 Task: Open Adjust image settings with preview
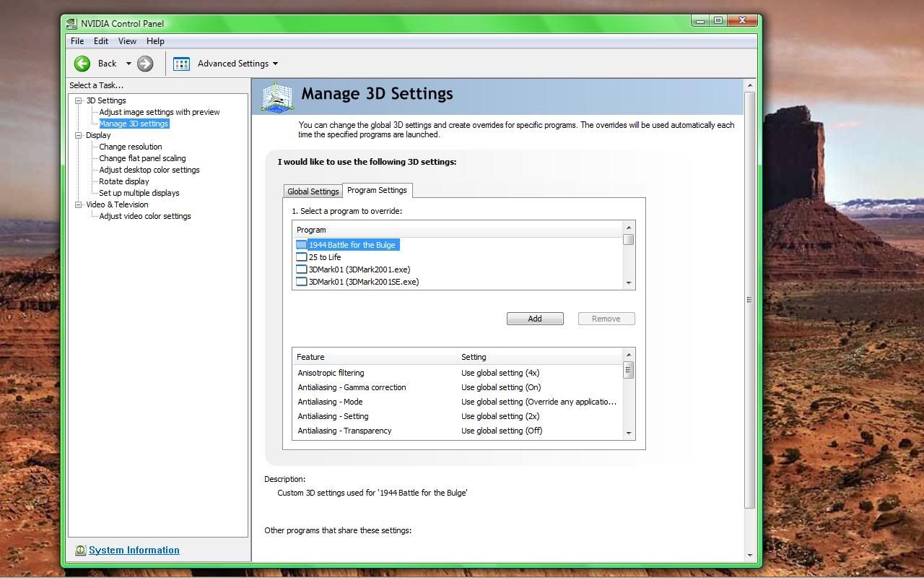[160, 112]
